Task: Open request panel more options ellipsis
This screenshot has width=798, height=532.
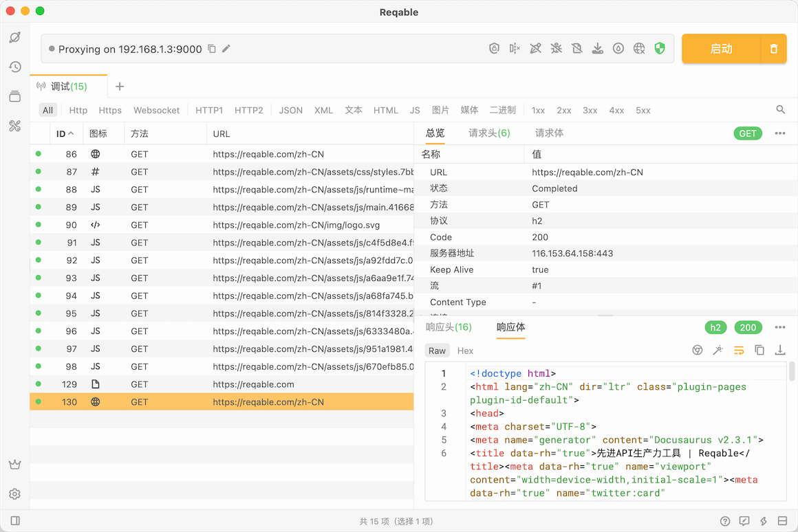Action: point(780,133)
